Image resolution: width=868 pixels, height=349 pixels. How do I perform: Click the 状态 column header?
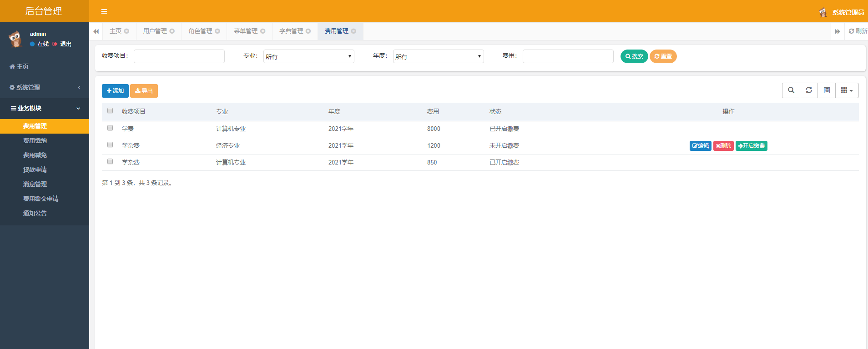click(495, 111)
